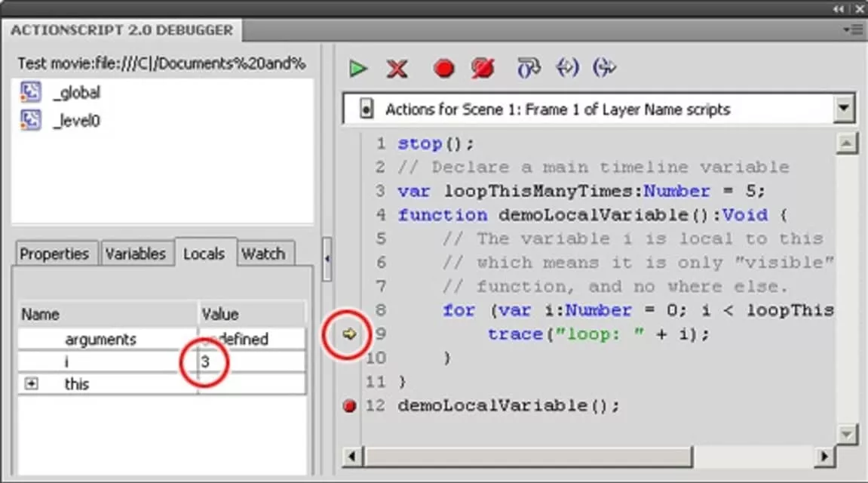868x483 pixels.
Task: Switch to the Variables tab
Action: tap(136, 254)
